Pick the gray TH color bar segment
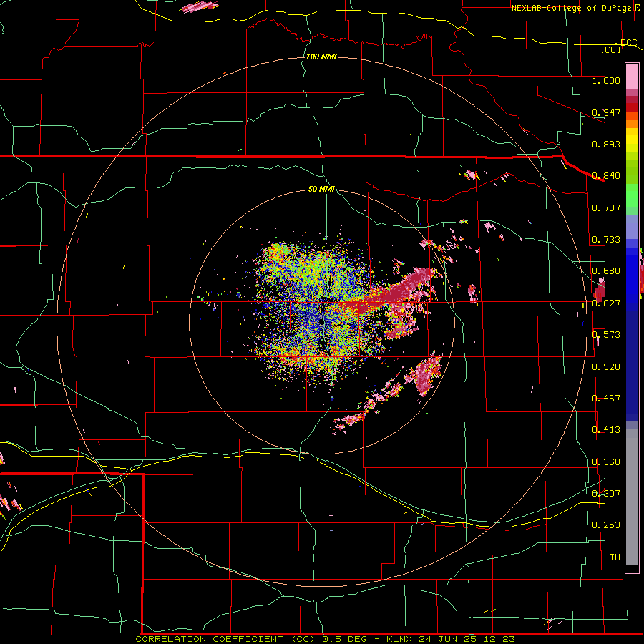Screen dimensions: 644x644 pyautogui.click(x=632, y=497)
